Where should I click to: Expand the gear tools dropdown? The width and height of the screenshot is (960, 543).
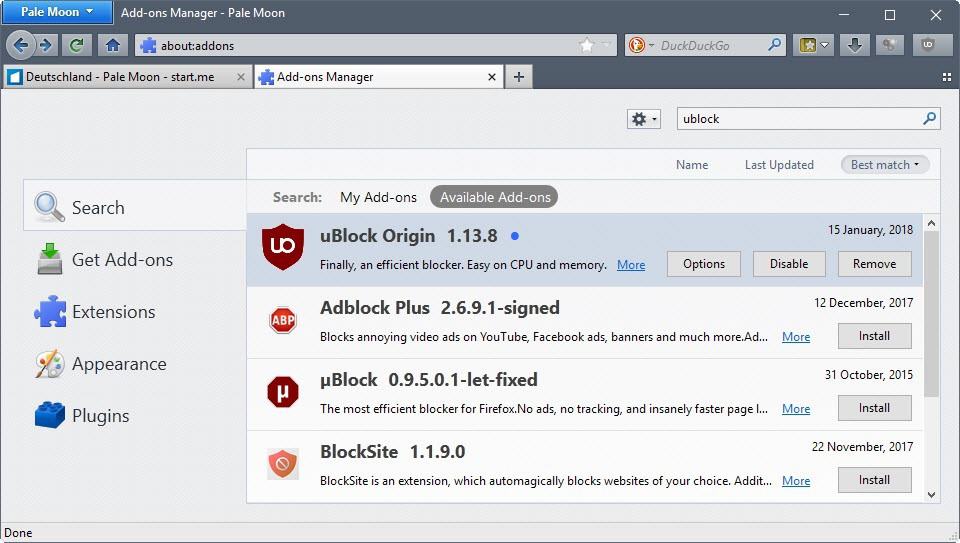(x=643, y=119)
